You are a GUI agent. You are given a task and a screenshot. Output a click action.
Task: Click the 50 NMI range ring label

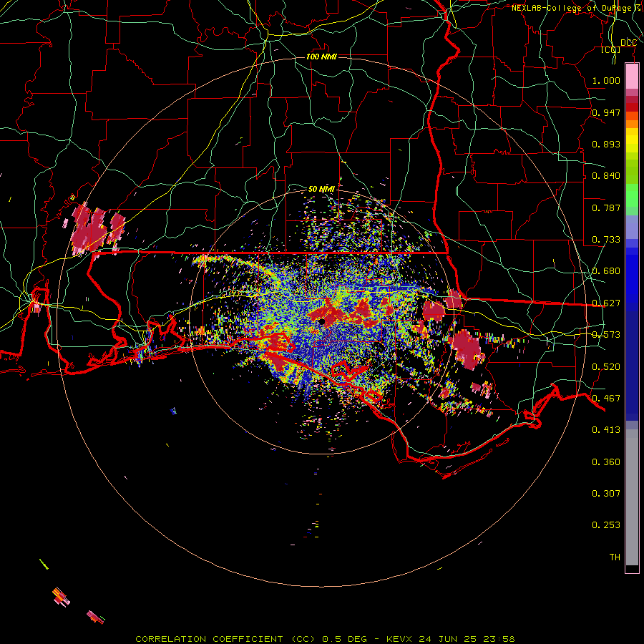click(x=321, y=189)
